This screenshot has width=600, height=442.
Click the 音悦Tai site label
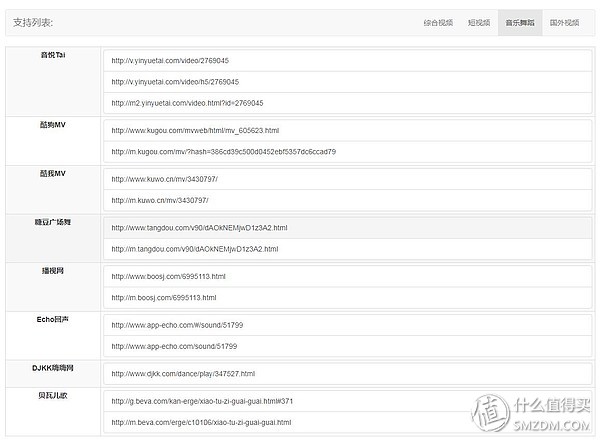[x=53, y=55]
